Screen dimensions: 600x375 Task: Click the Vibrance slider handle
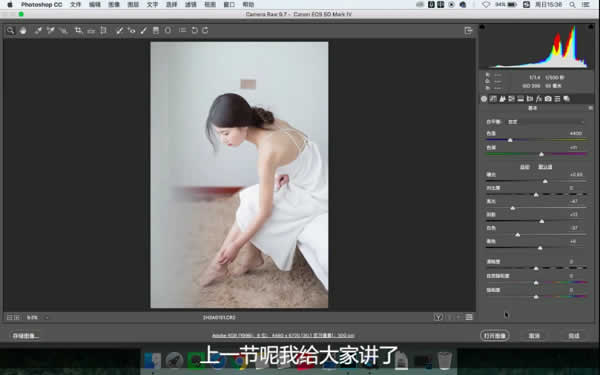point(536,283)
